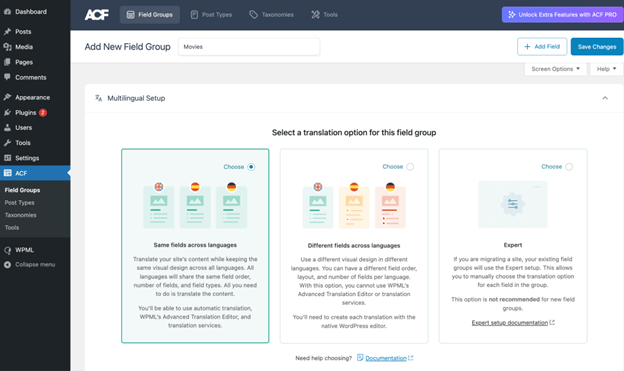Image resolution: width=624 pixels, height=371 pixels.
Task: Open Taxonomies submenu item in sidebar
Action: 21,215
